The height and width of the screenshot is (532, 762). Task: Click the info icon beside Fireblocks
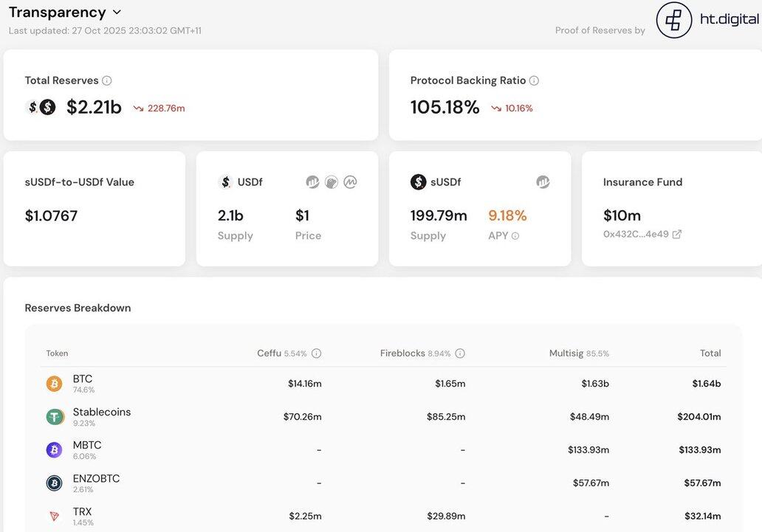tap(460, 353)
